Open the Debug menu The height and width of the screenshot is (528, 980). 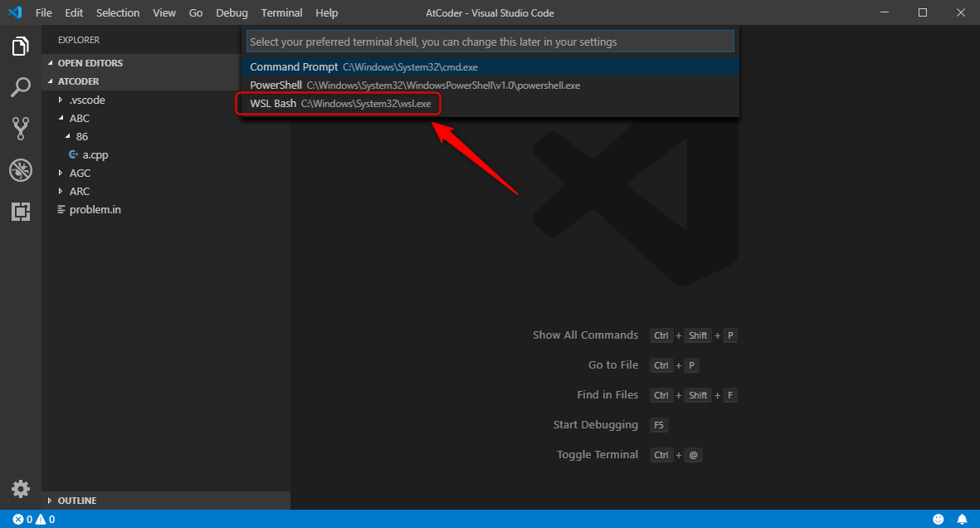(232, 12)
